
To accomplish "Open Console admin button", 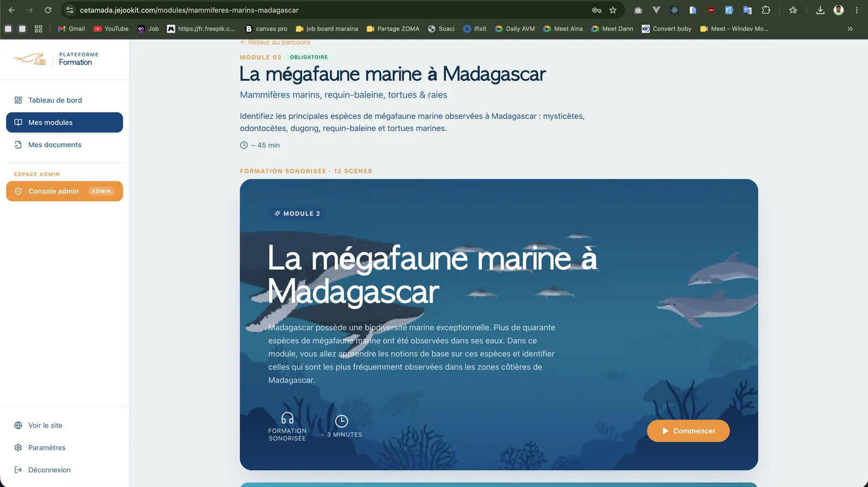I will click(64, 191).
